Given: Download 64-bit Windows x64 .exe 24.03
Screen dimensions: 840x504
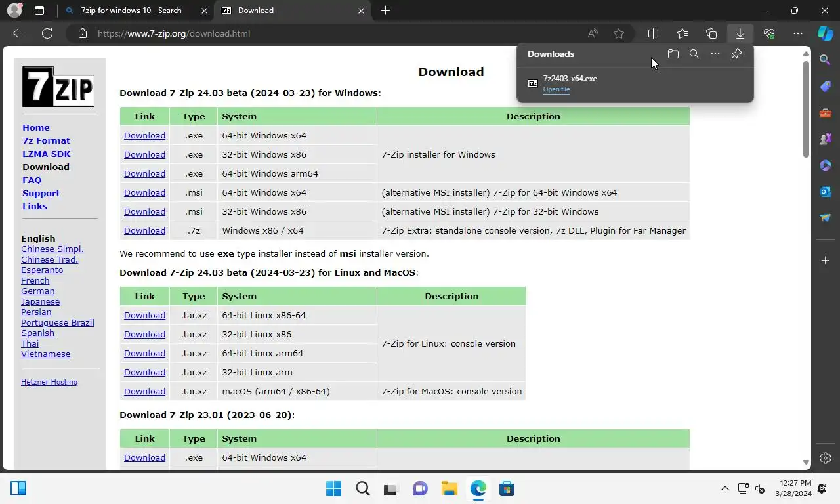Looking at the screenshot, I should 144,135.
